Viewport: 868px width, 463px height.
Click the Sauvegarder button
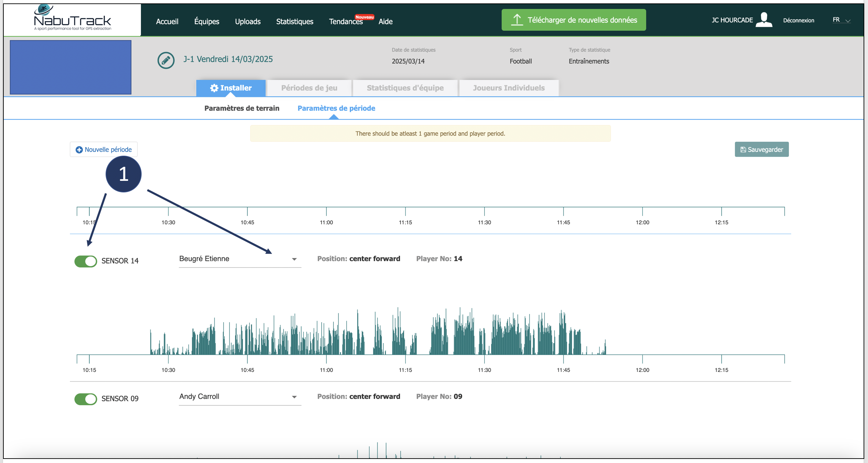click(x=762, y=150)
